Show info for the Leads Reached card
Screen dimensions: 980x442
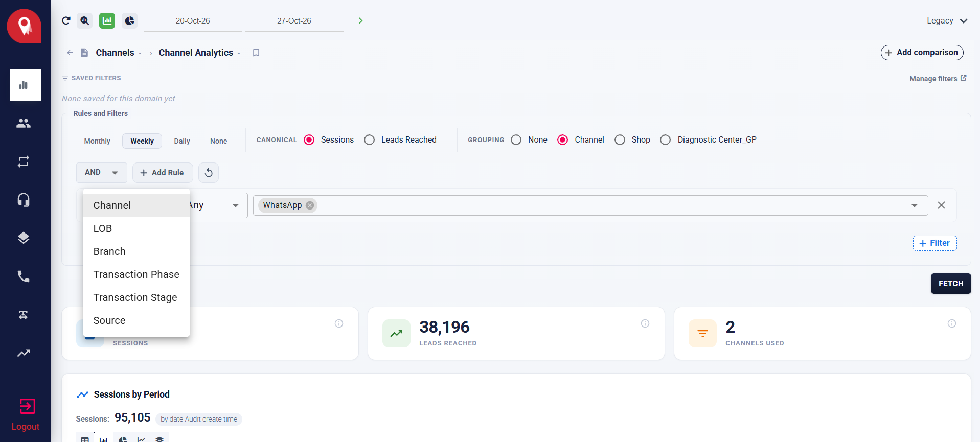coord(645,323)
